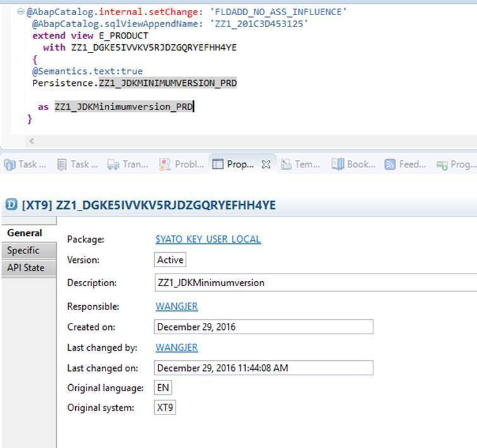The height and width of the screenshot is (448, 477).
Task: Click the Version field showing Active
Action: pos(170,260)
